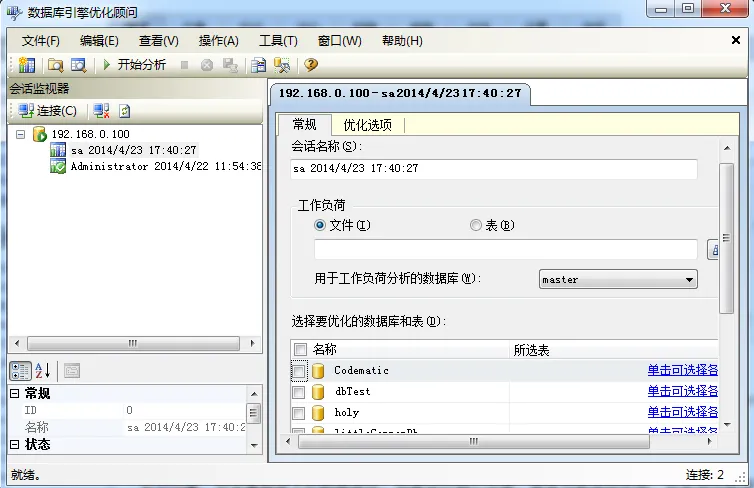Collapse the 192.168.0.100 server tree node
The height and width of the screenshot is (488, 754).
pos(20,134)
